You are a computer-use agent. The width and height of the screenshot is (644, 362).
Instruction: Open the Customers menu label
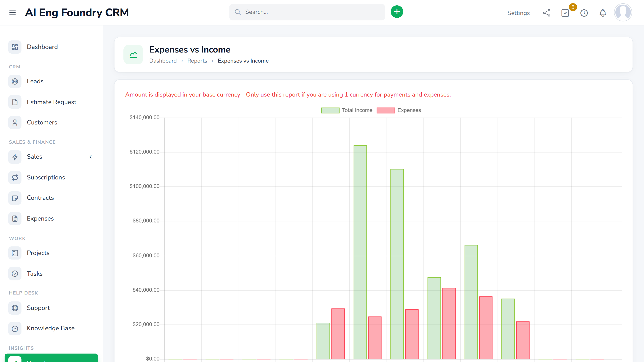click(42, 122)
